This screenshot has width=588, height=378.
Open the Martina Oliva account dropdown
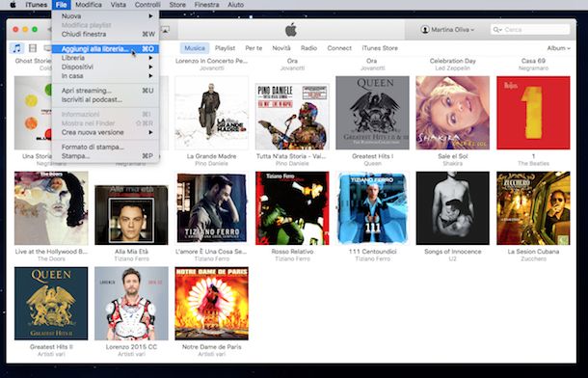point(447,30)
